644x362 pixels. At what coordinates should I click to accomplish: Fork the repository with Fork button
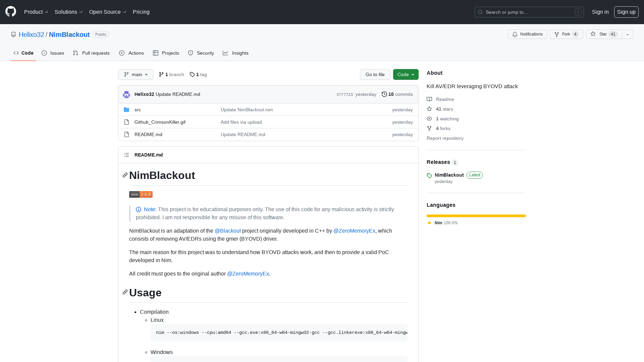tap(566, 34)
